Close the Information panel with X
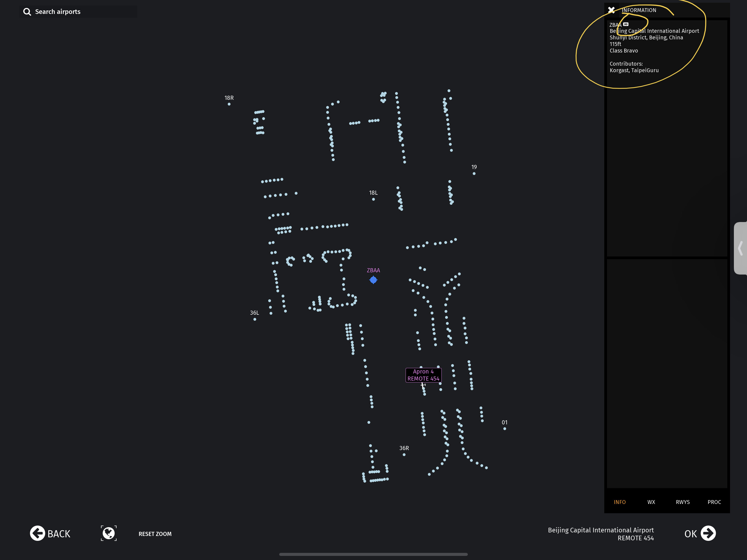The height and width of the screenshot is (560, 747). coord(611,10)
